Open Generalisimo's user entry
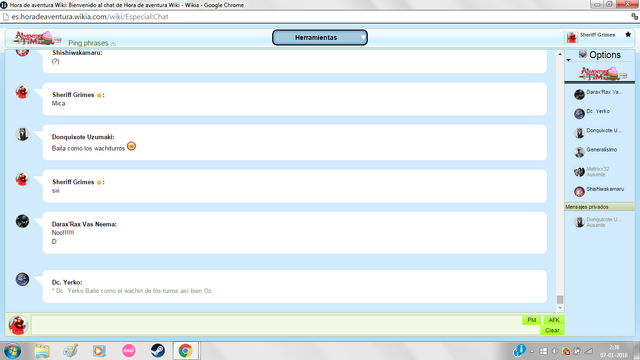The height and width of the screenshot is (360, 640). coord(599,152)
